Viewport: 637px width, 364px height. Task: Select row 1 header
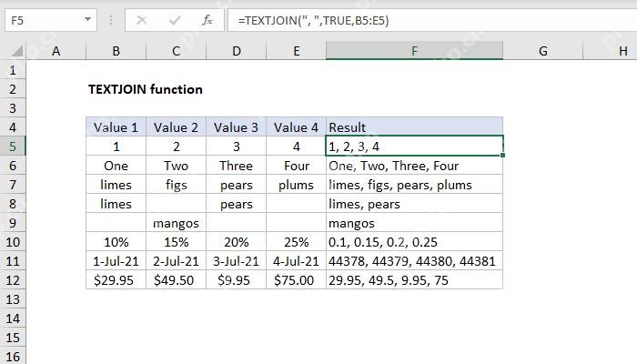(13, 70)
